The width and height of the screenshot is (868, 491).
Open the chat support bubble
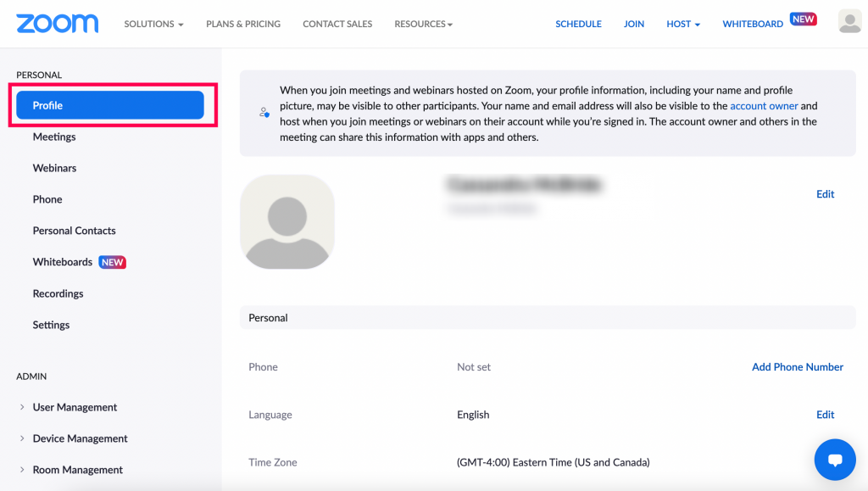[835, 460]
